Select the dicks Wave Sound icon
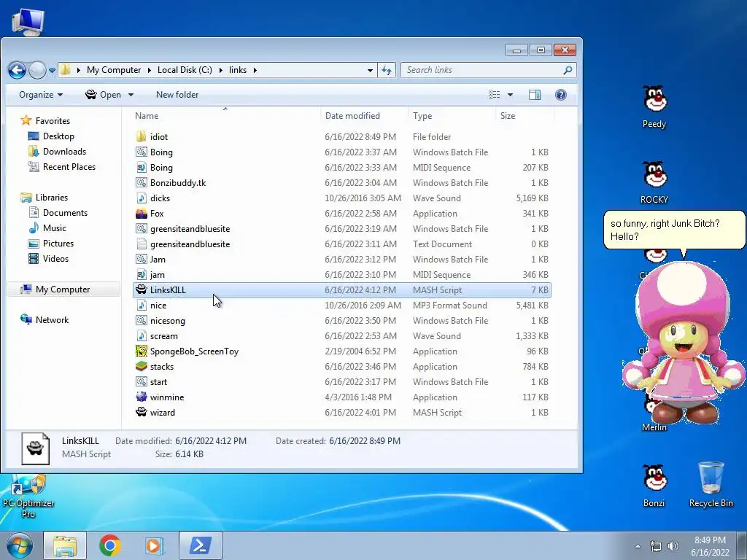 [141, 198]
